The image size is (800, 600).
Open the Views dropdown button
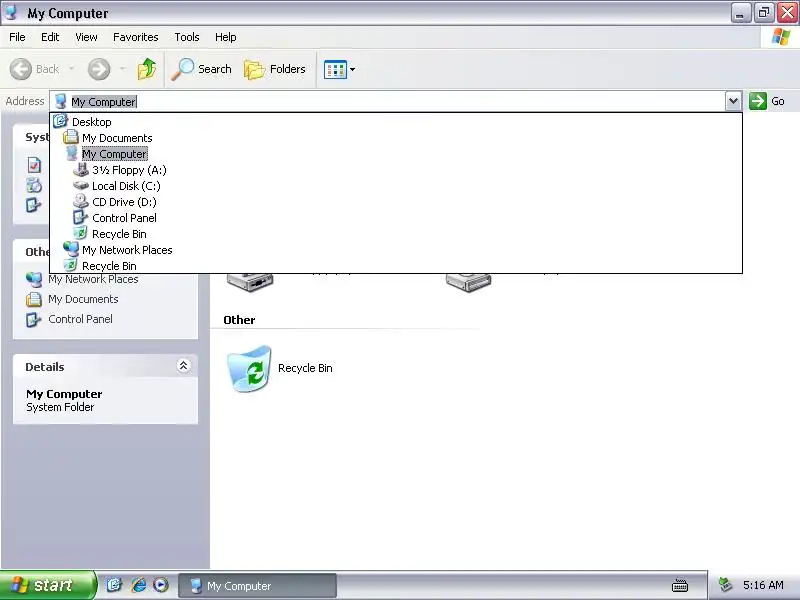tap(339, 69)
